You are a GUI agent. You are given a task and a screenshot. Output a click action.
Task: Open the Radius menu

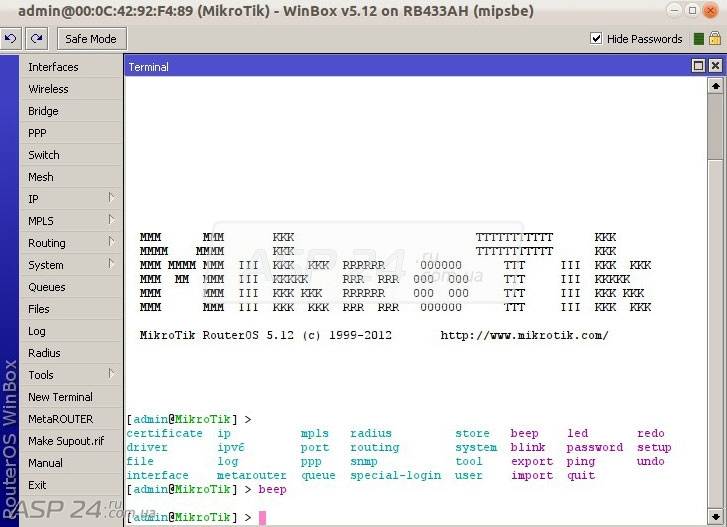click(71, 353)
